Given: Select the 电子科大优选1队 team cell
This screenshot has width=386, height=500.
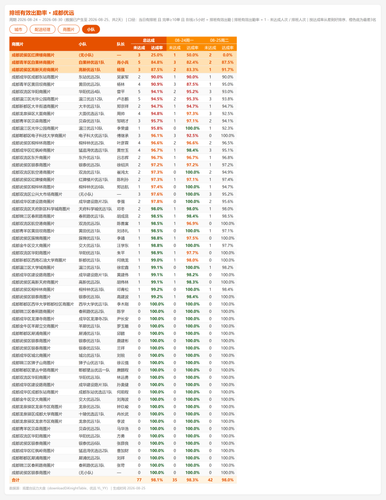Looking at the screenshot, I should (93, 136).
